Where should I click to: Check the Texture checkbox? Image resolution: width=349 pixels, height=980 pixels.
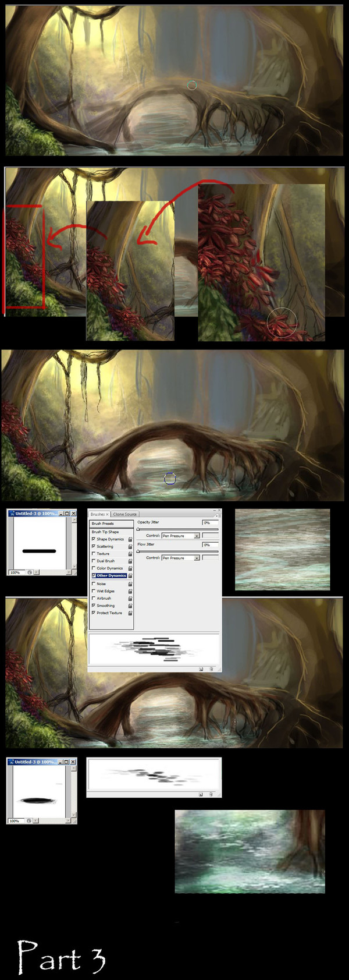click(x=94, y=554)
